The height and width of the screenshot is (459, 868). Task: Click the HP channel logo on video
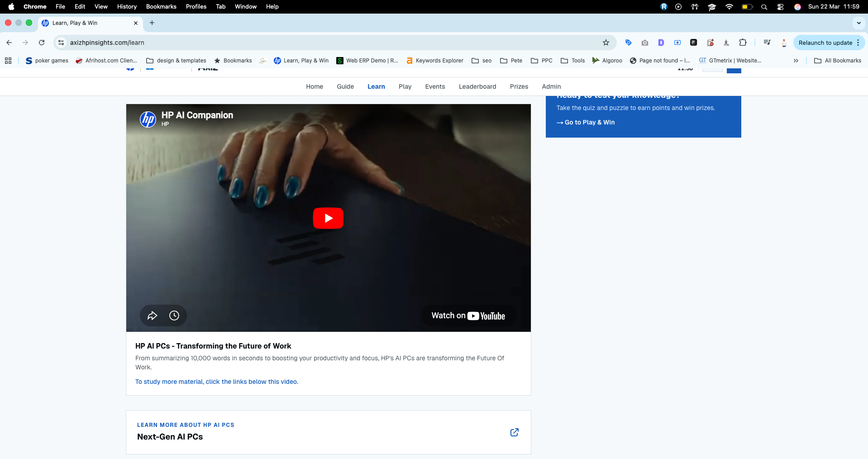click(x=148, y=119)
